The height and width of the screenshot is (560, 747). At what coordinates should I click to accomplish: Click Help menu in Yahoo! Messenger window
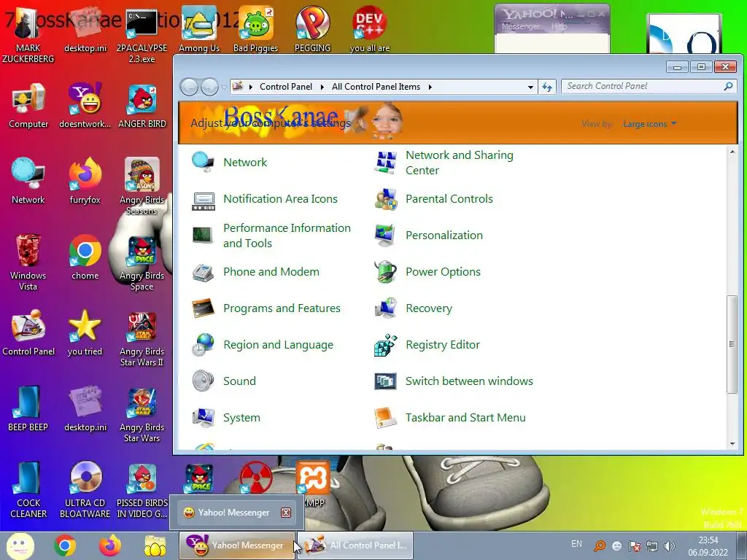coord(559,27)
